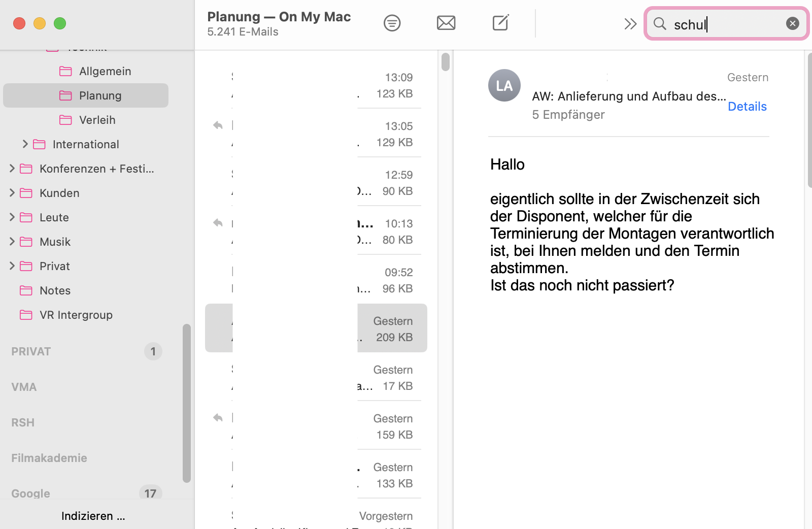
Task: Expand the Kunden folder
Action: click(12, 193)
